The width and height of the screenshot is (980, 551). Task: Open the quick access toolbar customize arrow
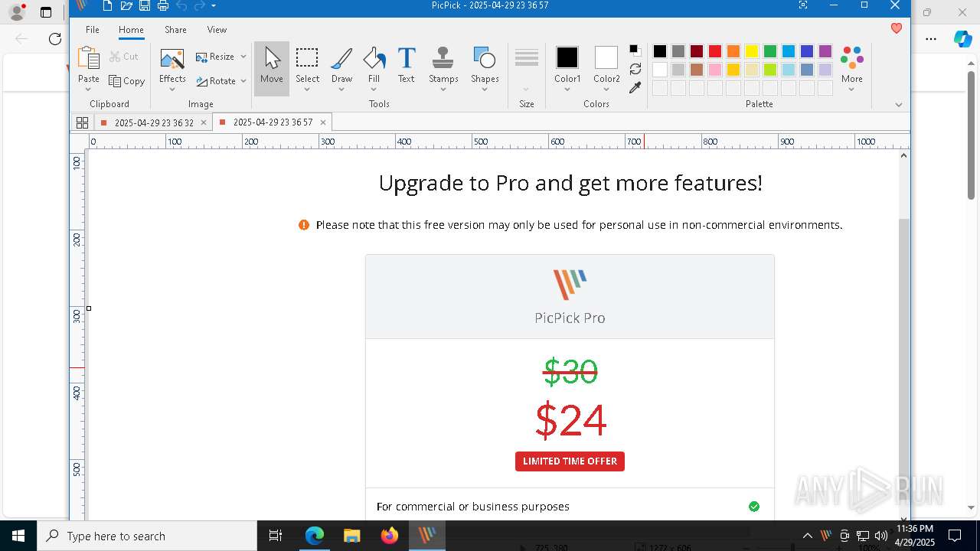(x=214, y=6)
